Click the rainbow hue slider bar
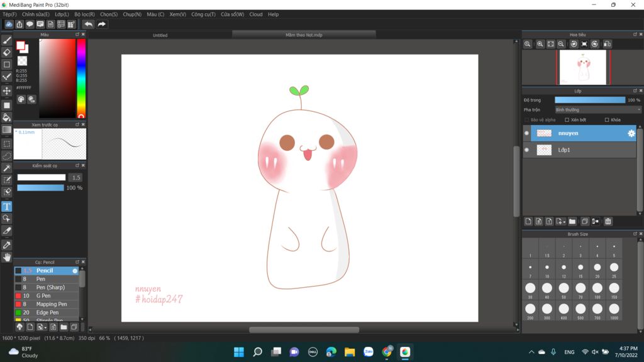The width and height of the screenshot is (644, 362). click(x=81, y=79)
